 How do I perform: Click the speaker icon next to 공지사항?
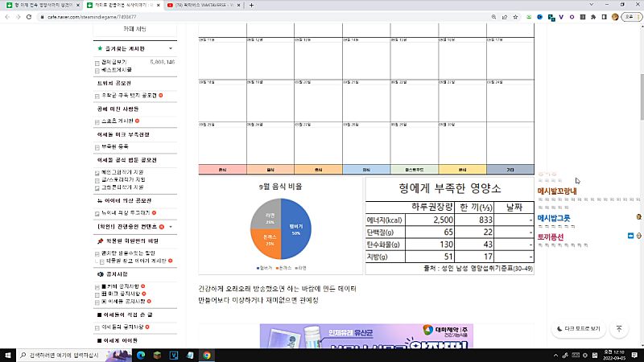100,274
